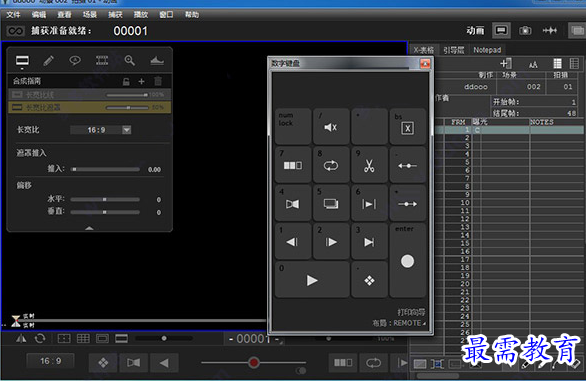Collapse the guide panel with up arrow
Screen dimensions: 586x381
click(89, 228)
